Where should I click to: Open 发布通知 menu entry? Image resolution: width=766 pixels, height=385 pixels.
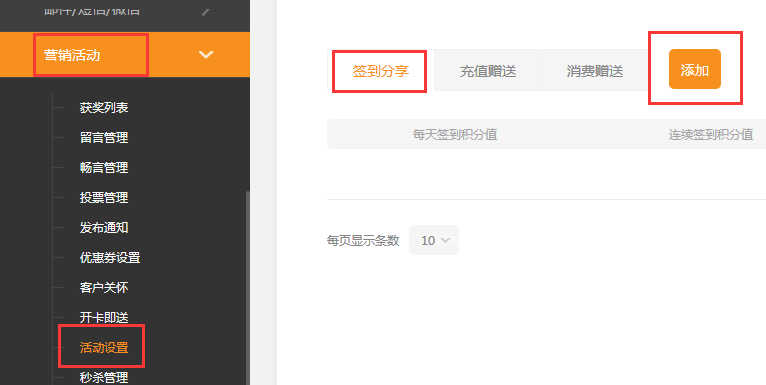tap(104, 228)
